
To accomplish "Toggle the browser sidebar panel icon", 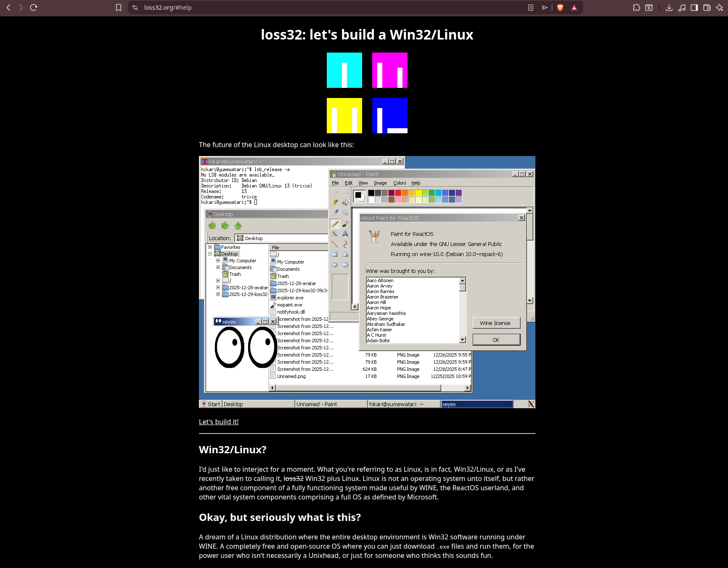I will 694,8.
